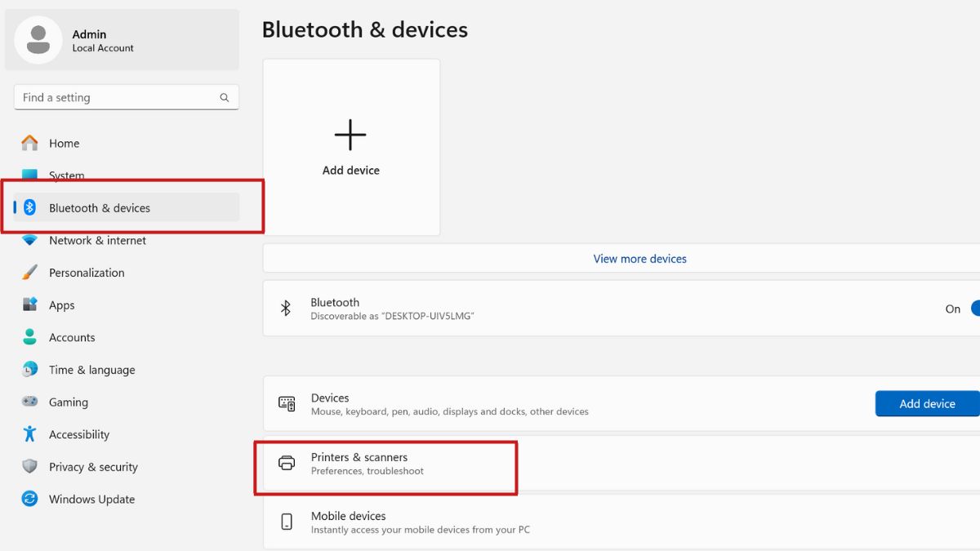Go to Accounts settings
The image size is (980, 551).
[127, 337]
